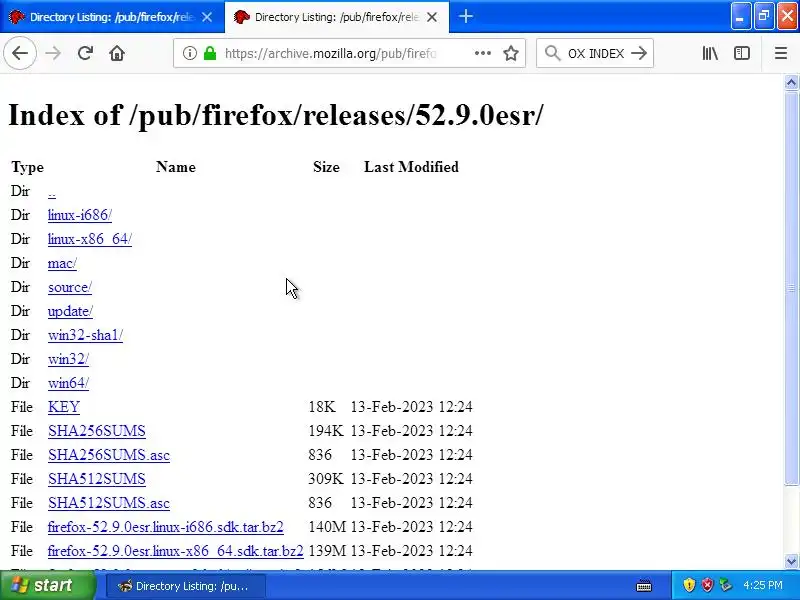800x600 pixels.
Task: Open the SHA256SUMS.asc file
Action: [109, 455]
